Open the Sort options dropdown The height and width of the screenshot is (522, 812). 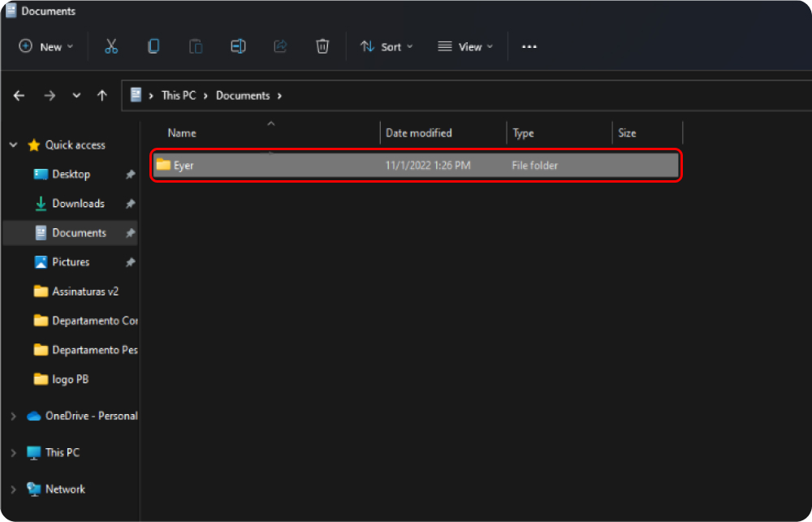pos(387,46)
